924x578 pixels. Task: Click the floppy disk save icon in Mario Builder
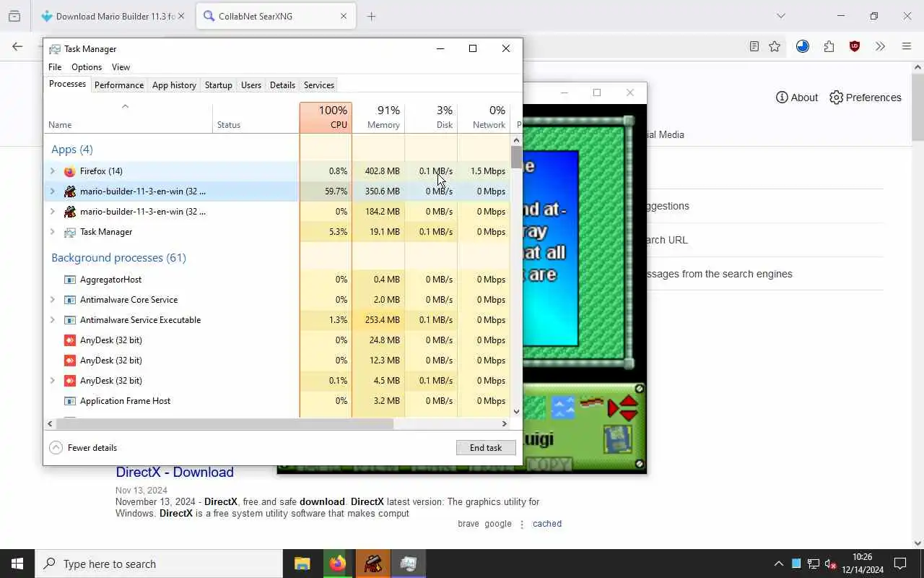[x=617, y=440]
